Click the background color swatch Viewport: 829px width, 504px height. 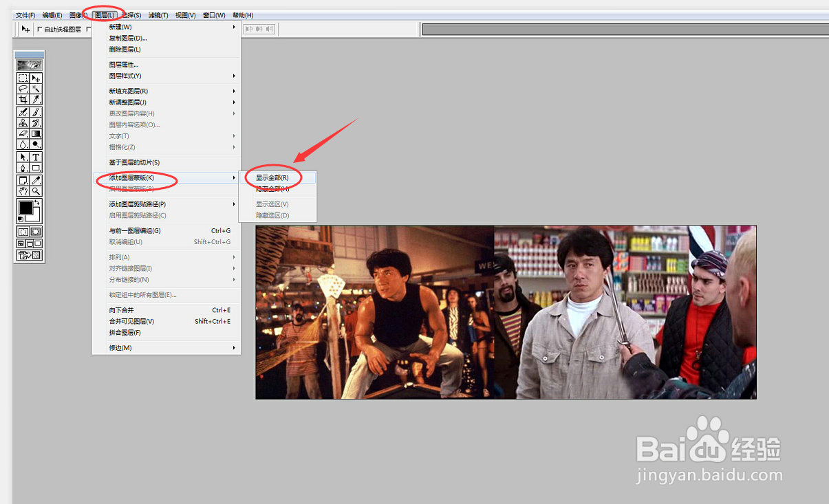[x=36, y=218]
